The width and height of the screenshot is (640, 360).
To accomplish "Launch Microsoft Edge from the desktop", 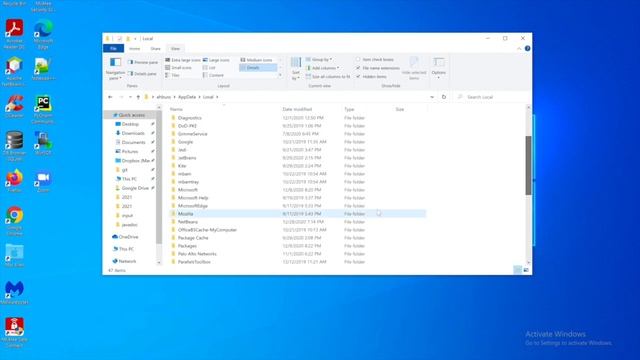I will pyautogui.click(x=43, y=33).
